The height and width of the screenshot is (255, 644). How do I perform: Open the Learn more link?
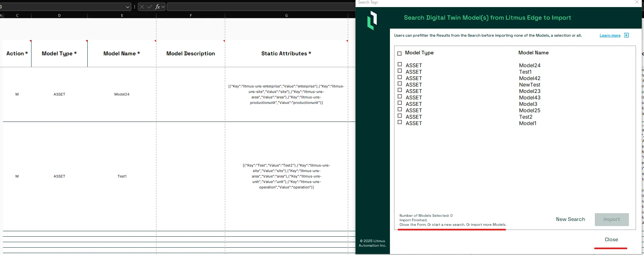tap(610, 35)
